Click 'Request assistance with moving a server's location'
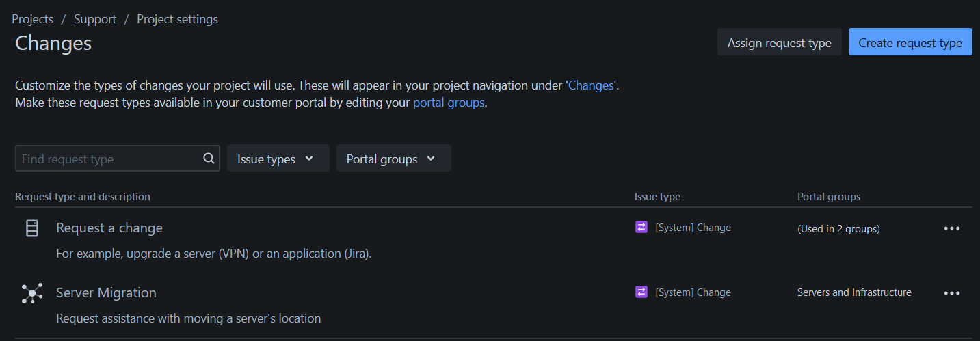Screen dimensions: 980x341 [x=188, y=318]
